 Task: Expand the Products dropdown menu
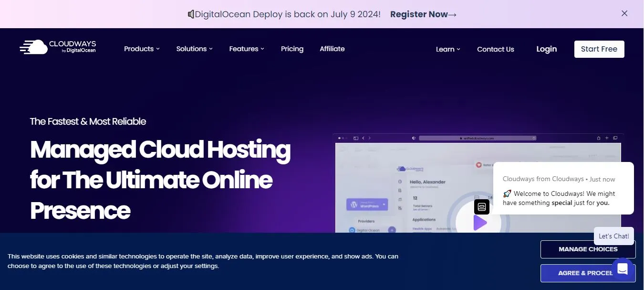pos(141,49)
